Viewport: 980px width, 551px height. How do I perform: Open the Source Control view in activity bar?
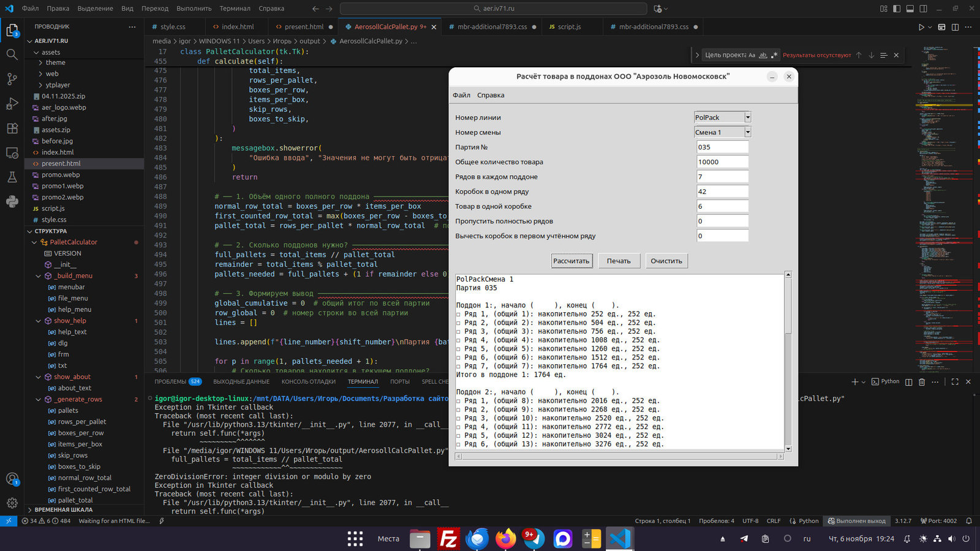point(12,79)
